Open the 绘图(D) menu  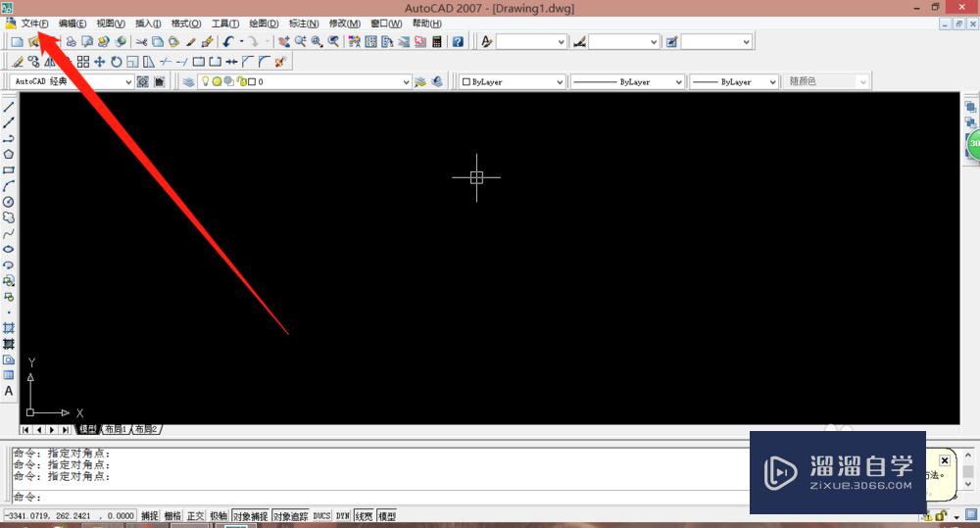(x=264, y=24)
